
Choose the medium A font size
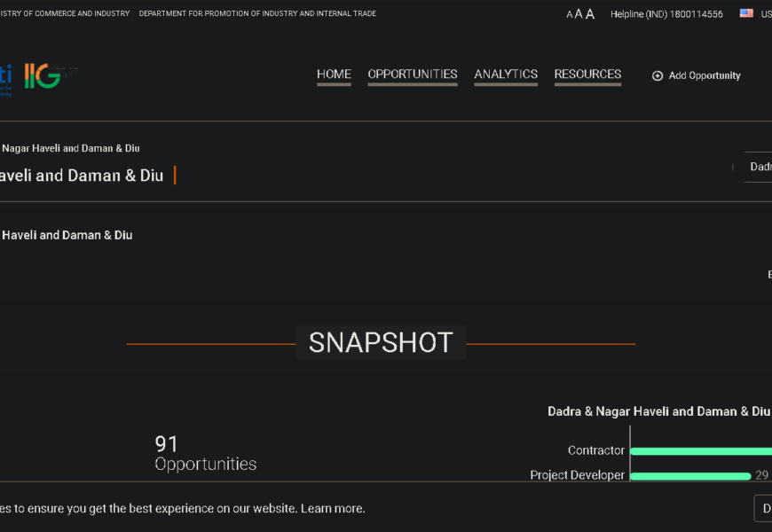click(579, 14)
